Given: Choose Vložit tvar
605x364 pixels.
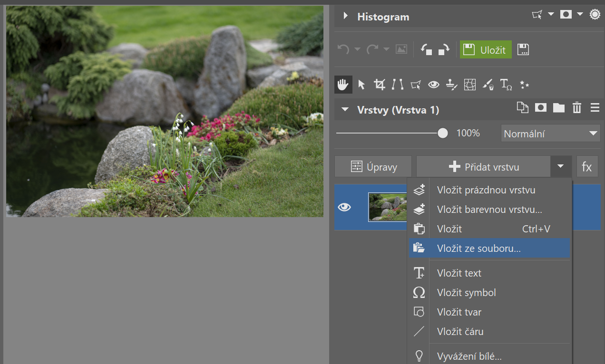Looking at the screenshot, I should pos(489,312).
